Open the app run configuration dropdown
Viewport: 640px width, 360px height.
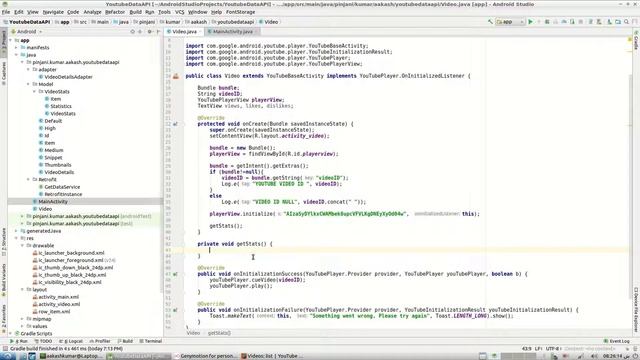pos(510,22)
